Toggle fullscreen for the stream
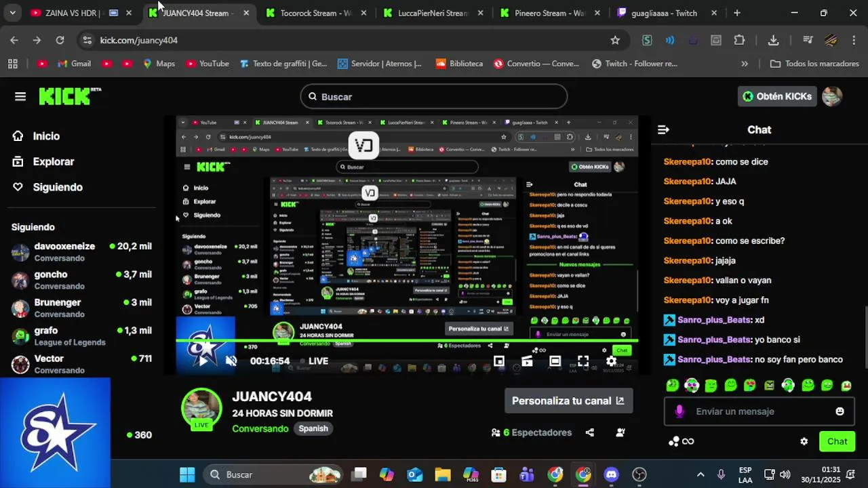This screenshot has width=868, height=488. click(583, 361)
